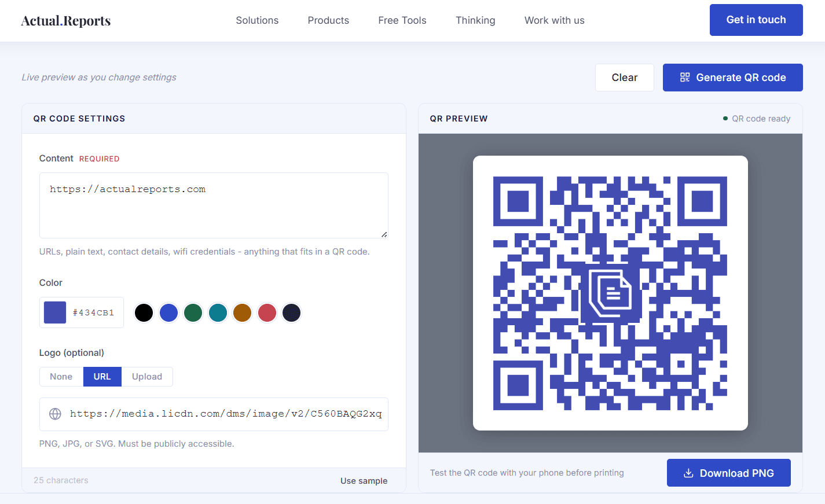This screenshot has height=504, width=825.
Task: Open the Thinking menu item
Action: pos(475,20)
